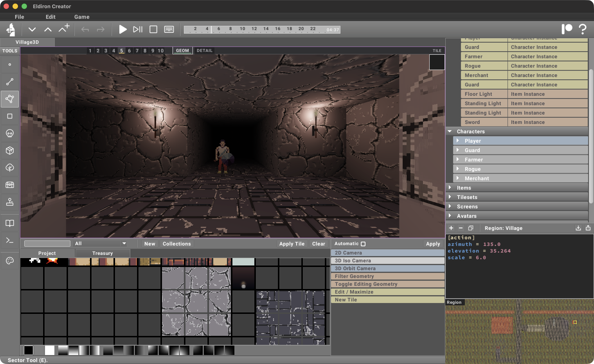
Task: Click Toggle Editing Geometry
Action: (387, 284)
